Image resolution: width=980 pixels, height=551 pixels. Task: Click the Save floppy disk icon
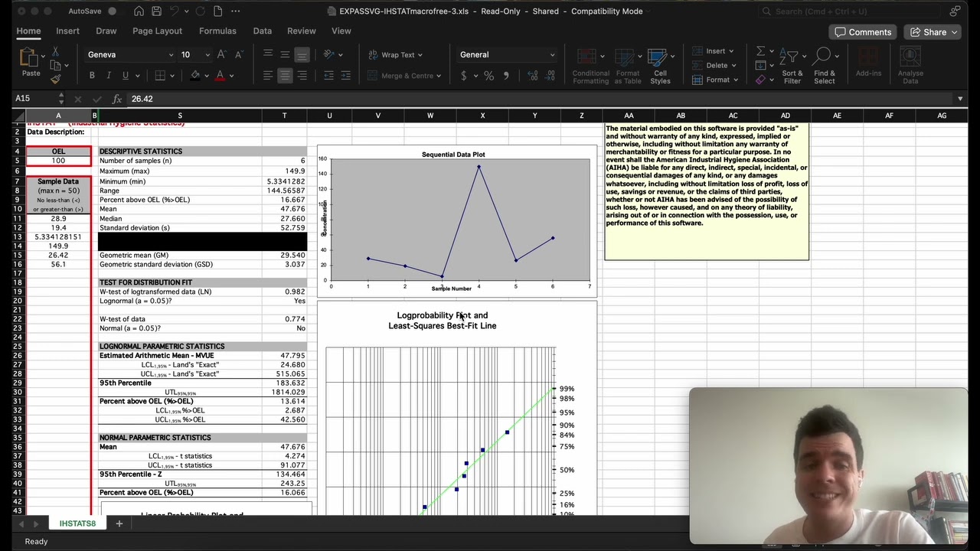pyautogui.click(x=157, y=11)
